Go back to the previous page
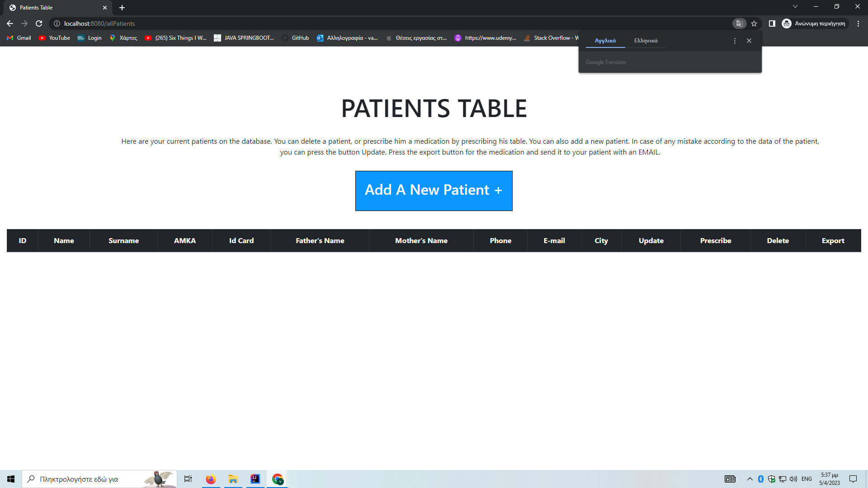 (9, 23)
